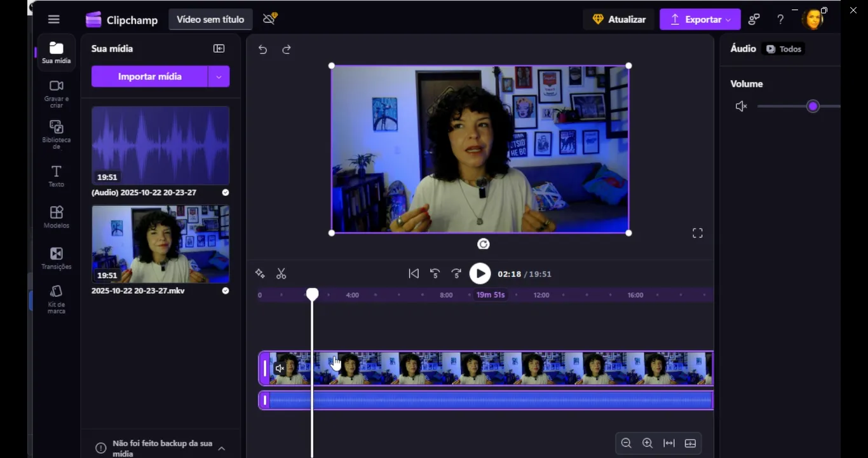Viewport: 868px width, 458px height.
Task: Zoom out of the timeline
Action: pos(626,443)
